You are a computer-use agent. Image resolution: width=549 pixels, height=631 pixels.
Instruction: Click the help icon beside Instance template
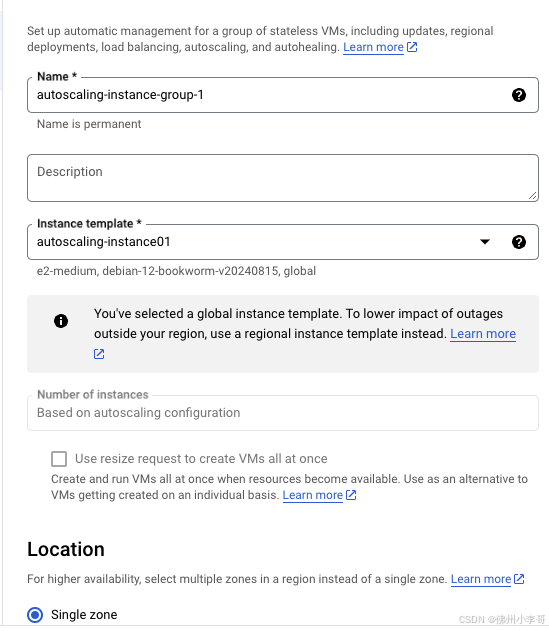(x=518, y=242)
